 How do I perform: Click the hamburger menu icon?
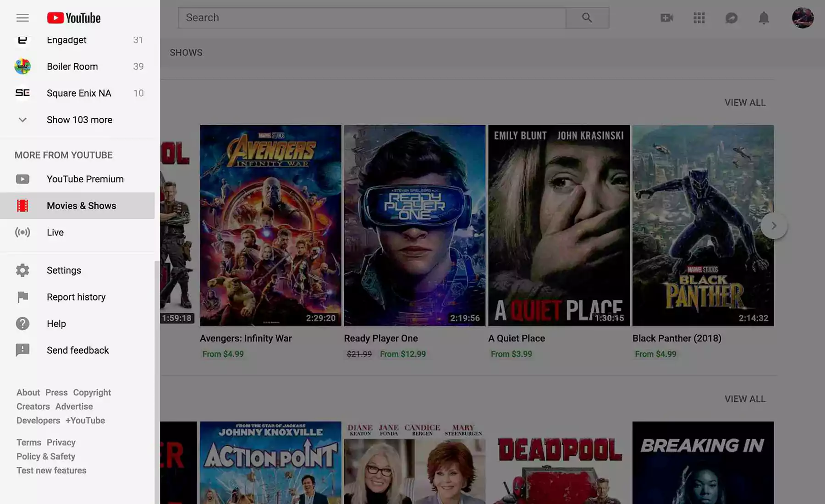[x=22, y=18]
